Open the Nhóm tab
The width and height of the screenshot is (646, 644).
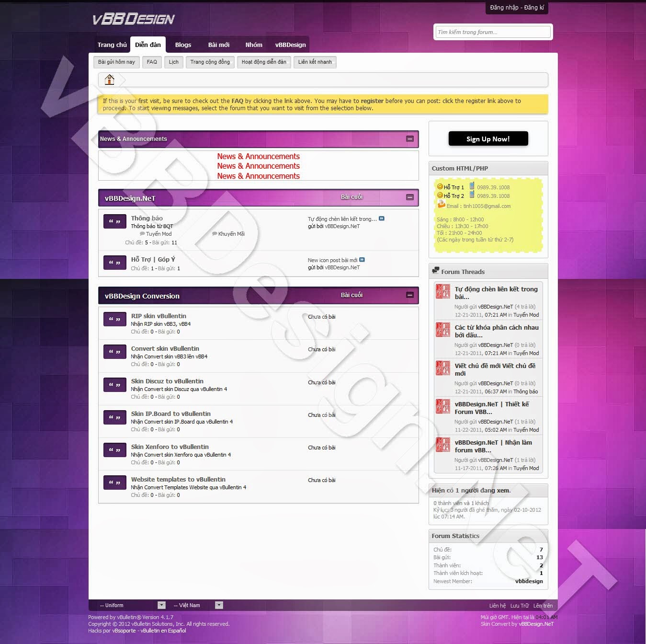254,45
